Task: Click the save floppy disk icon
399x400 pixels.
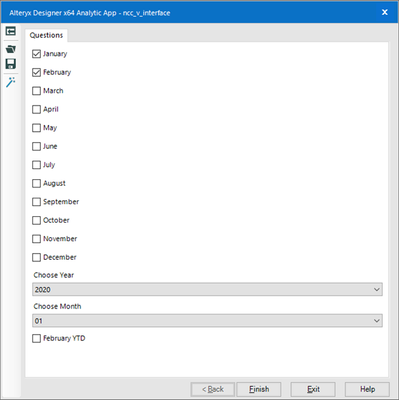Action: 11,64
